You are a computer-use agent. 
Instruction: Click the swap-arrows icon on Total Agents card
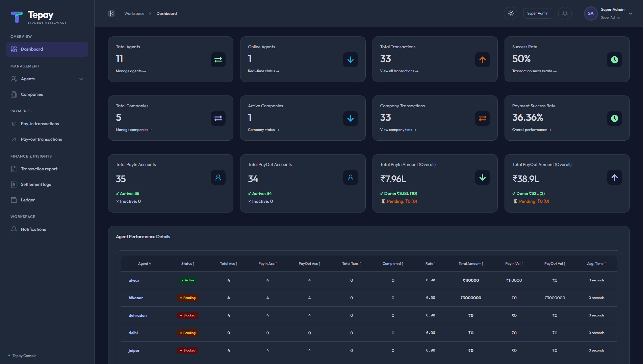218,60
